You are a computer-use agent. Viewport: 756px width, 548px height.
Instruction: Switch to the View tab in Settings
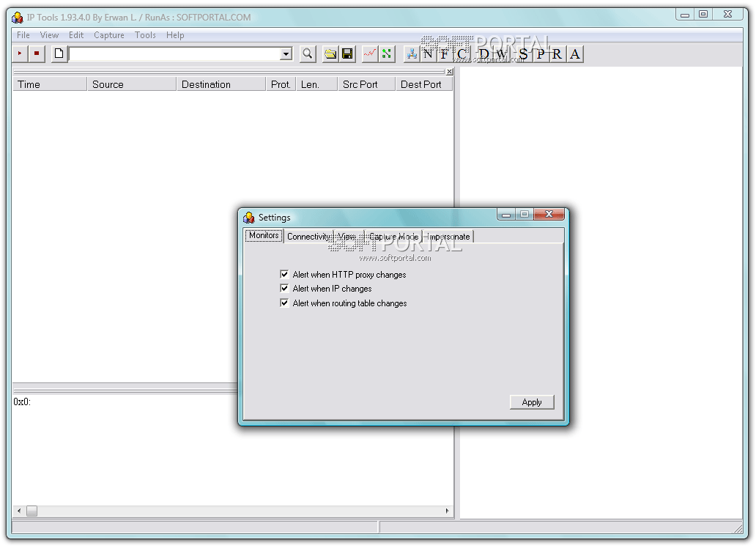[x=348, y=237]
